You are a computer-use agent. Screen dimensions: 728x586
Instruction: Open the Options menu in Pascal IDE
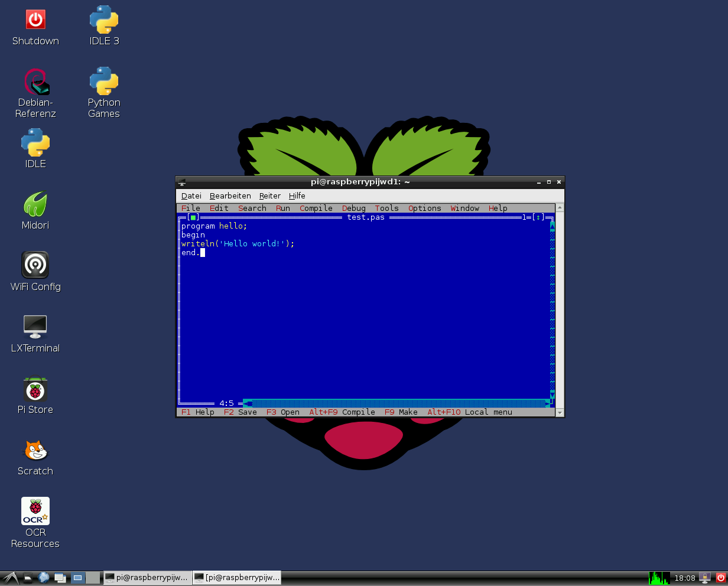click(425, 208)
